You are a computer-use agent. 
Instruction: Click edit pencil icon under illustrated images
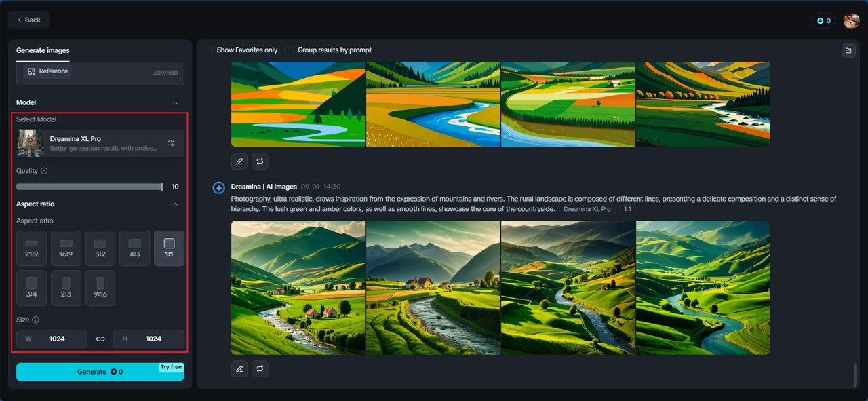pyautogui.click(x=239, y=161)
